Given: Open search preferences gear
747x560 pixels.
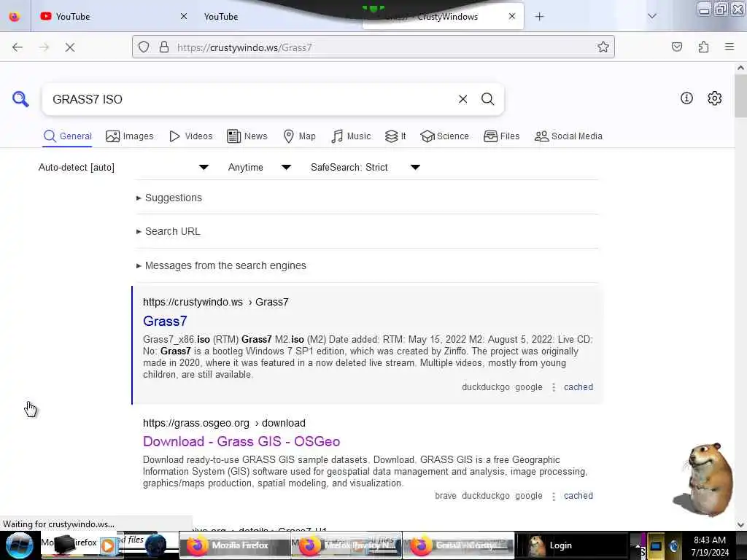Looking at the screenshot, I should point(714,98).
